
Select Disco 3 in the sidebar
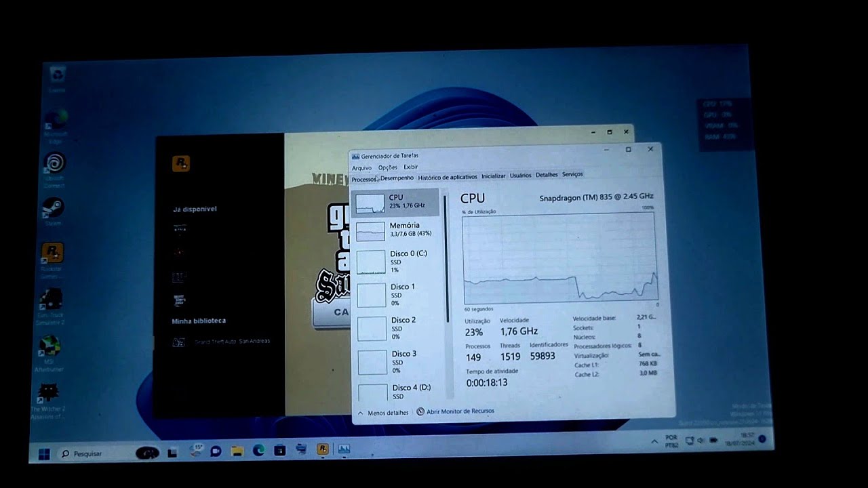coord(399,362)
